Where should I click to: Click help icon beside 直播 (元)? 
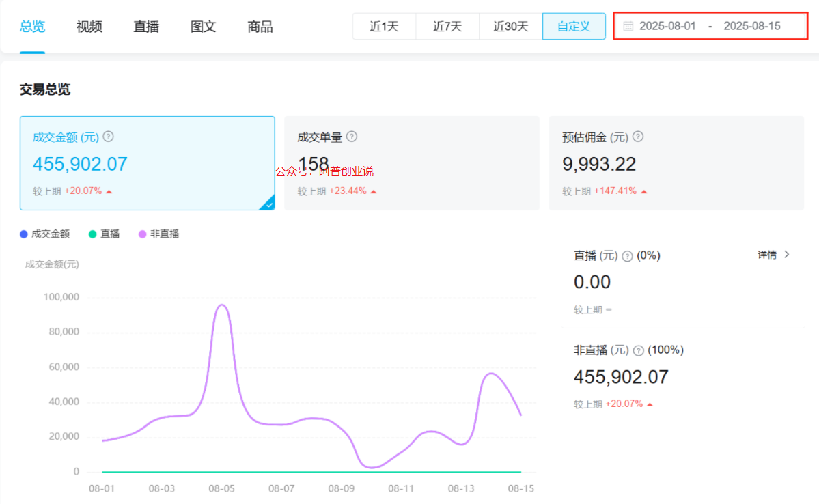[627, 256]
